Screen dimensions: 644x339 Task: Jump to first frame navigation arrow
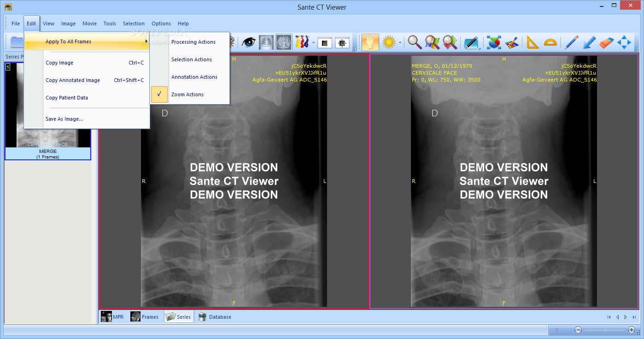tap(609, 317)
